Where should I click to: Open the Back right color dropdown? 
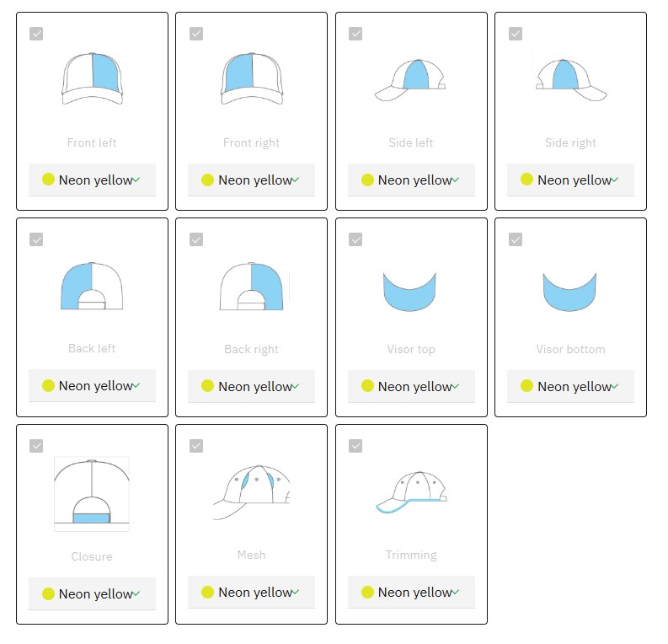(251, 386)
